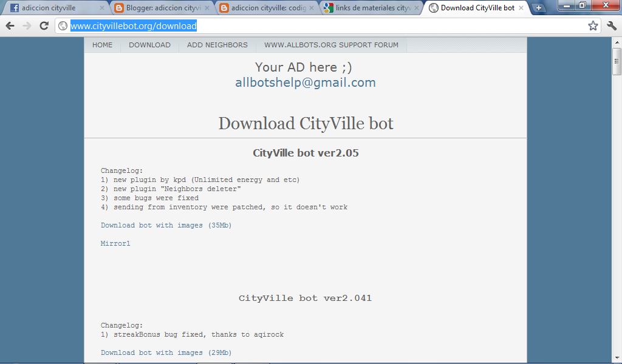Viewport: 622px width, 364px height.
Task: Close the Facebook 'adiccion cityville' tab
Action: pos(101,8)
